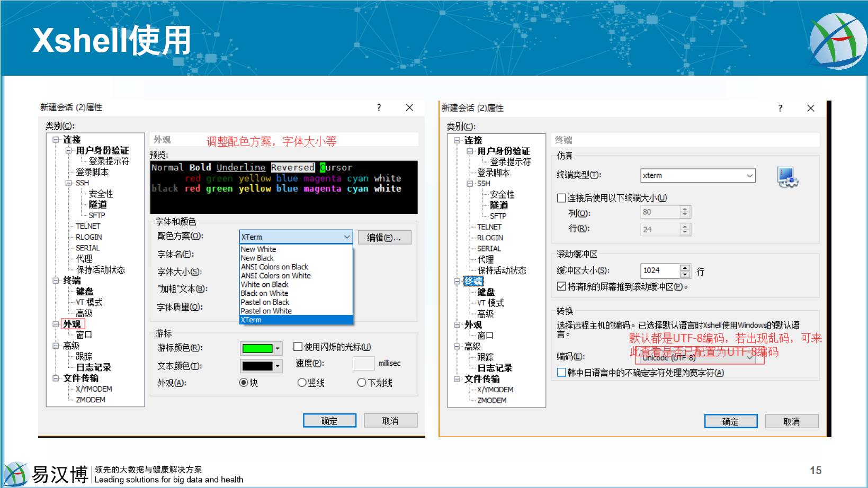
Task: Collapse 文件传输 node in right dialog tree
Action: pos(457,379)
